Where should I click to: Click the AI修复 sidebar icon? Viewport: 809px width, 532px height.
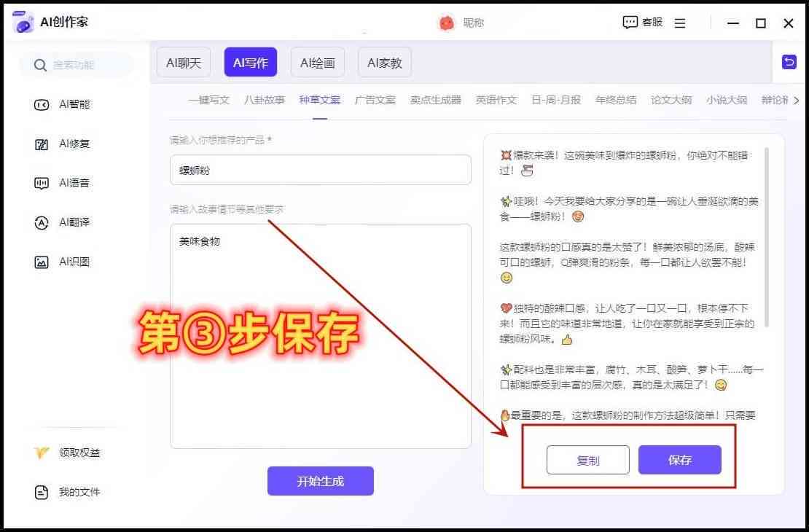click(42, 144)
